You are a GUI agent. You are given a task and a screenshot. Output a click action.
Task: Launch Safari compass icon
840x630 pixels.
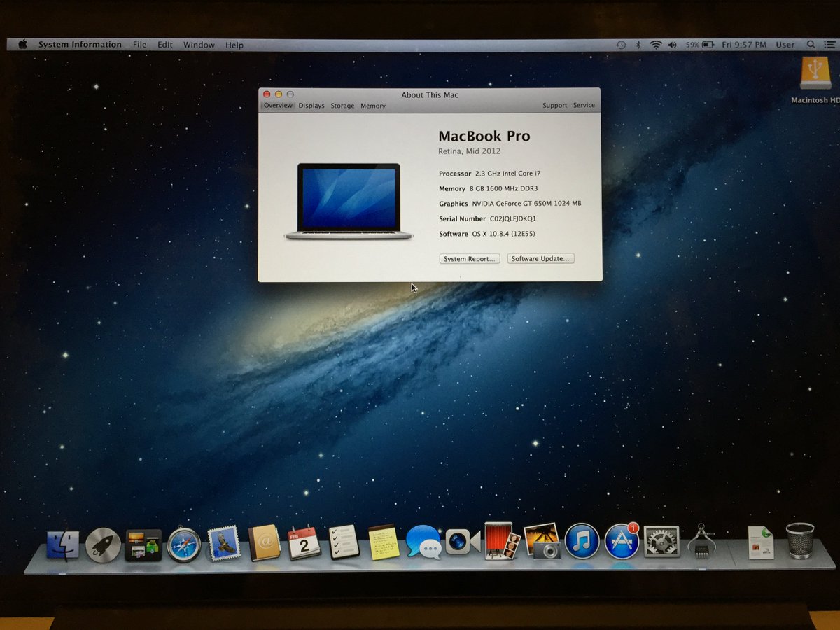tap(184, 545)
